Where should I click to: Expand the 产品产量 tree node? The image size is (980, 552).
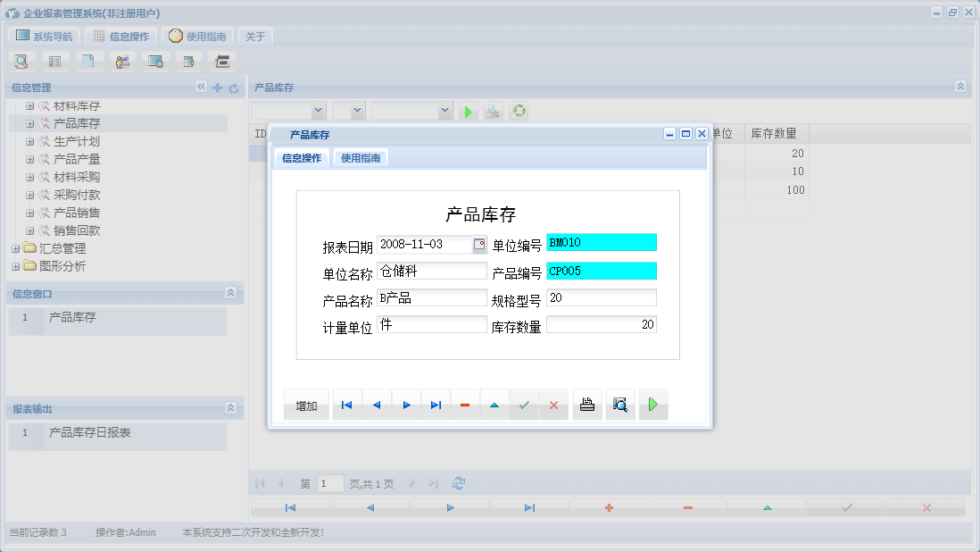[29, 159]
